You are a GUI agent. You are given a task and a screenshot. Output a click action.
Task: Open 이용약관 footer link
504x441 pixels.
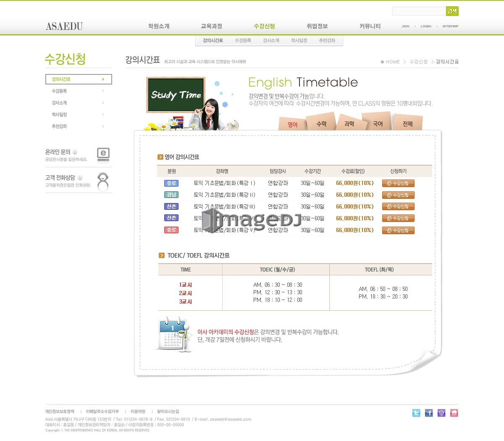tap(138, 412)
